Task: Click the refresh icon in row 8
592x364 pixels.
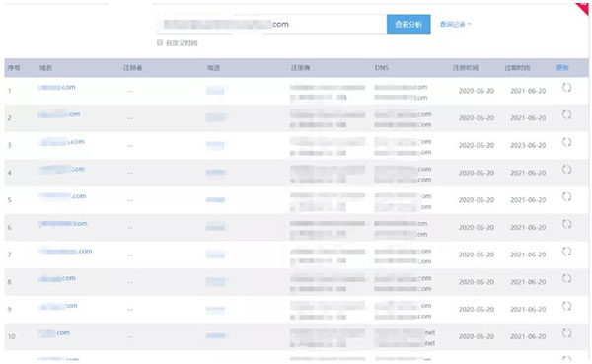Action: [566, 278]
